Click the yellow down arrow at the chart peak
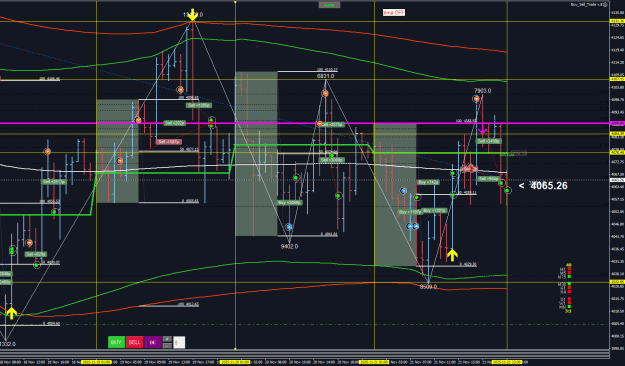625x366 pixels. (193, 15)
